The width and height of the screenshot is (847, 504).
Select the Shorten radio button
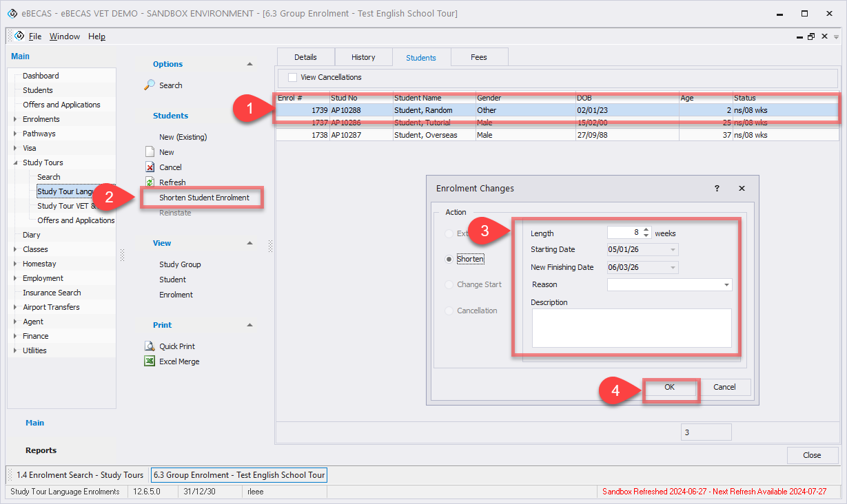(x=449, y=259)
